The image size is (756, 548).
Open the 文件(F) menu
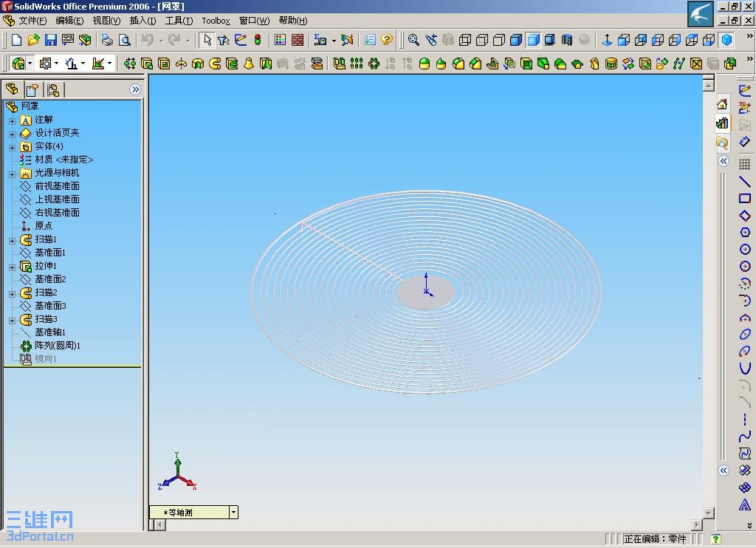(32, 21)
